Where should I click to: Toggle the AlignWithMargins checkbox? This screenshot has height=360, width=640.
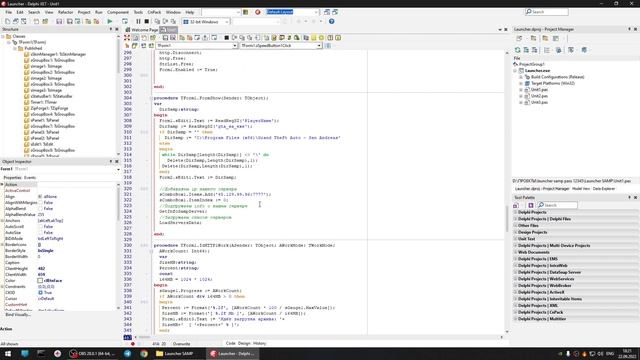pyautogui.click(x=40, y=202)
